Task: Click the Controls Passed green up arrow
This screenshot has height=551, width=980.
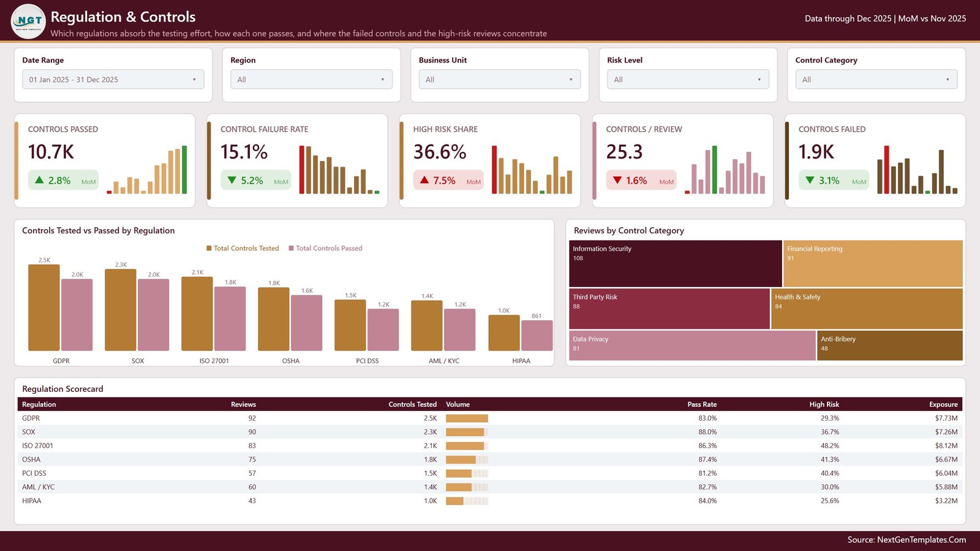Action: pyautogui.click(x=39, y=180)
